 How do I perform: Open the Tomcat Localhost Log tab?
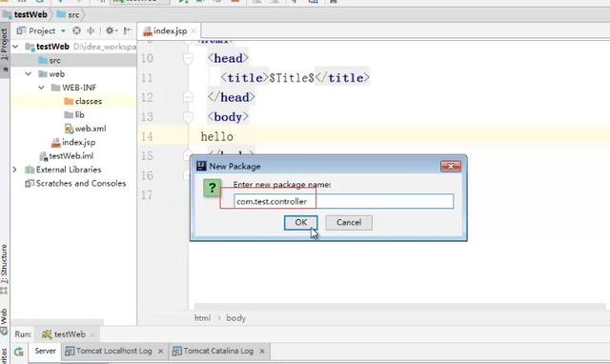coord(113,351)
